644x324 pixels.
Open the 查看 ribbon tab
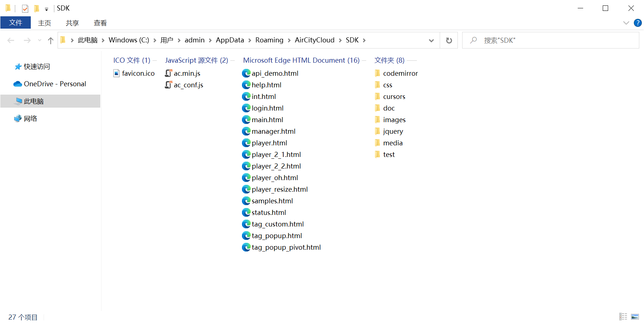[100, 23]
